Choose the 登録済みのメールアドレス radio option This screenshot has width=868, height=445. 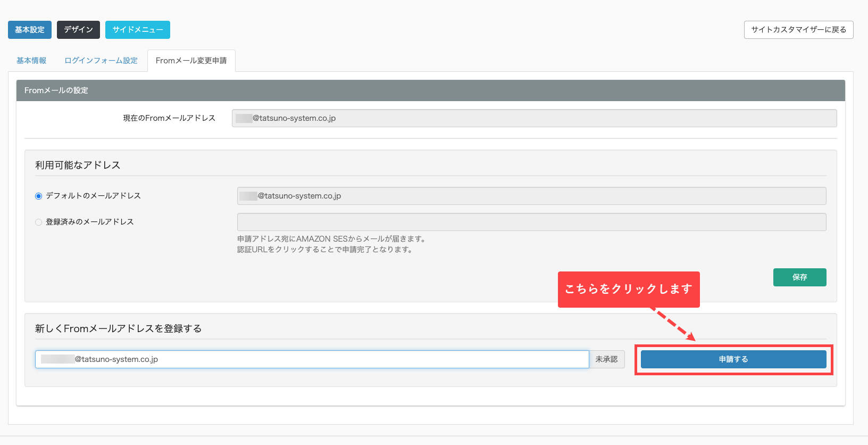pos(38,222)
